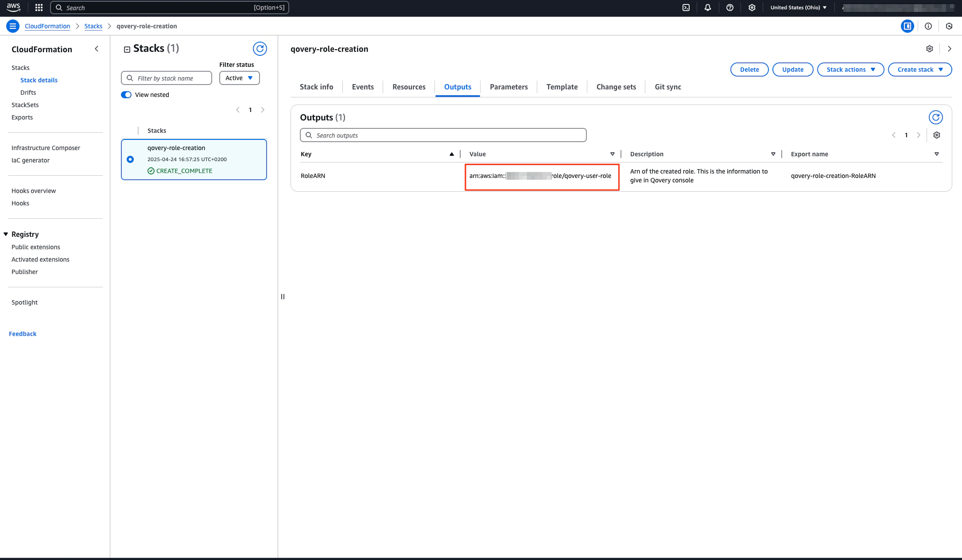Select the qovery-role-creation stack radio button

click(x=130, y=159)
